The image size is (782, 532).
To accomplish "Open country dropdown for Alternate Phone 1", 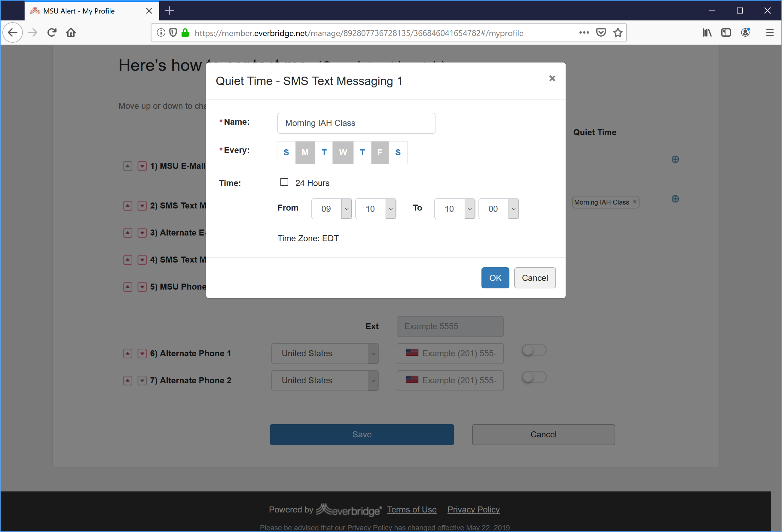I will 325,354.
